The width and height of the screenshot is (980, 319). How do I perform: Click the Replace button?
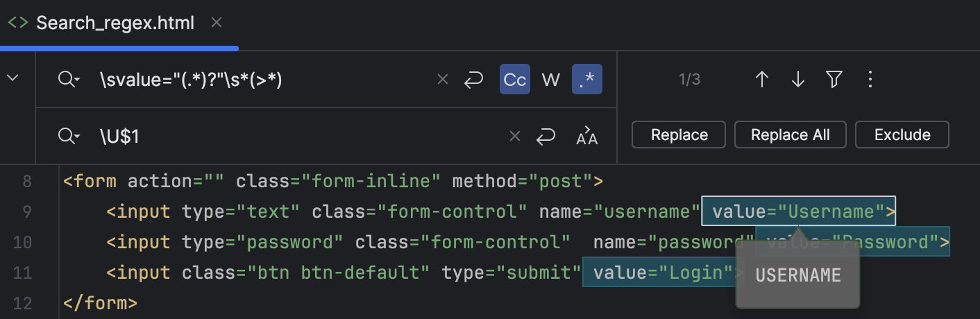point(679,135)
